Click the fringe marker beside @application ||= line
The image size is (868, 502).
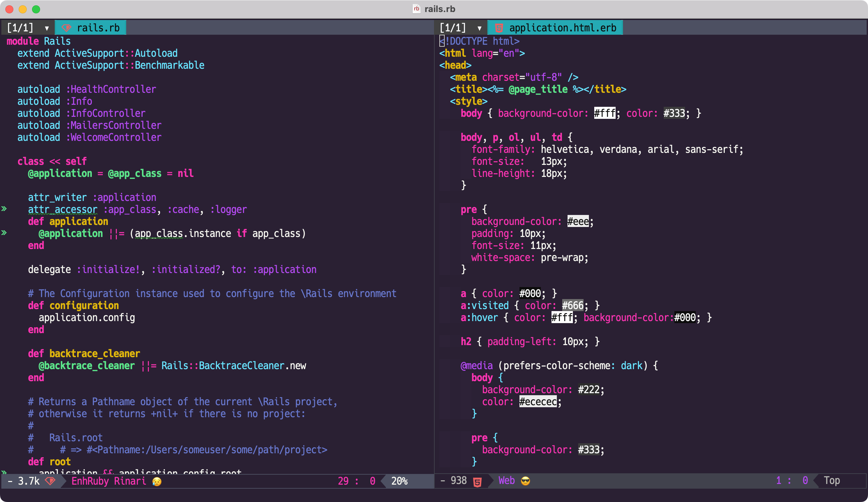(x=4, y=233)
